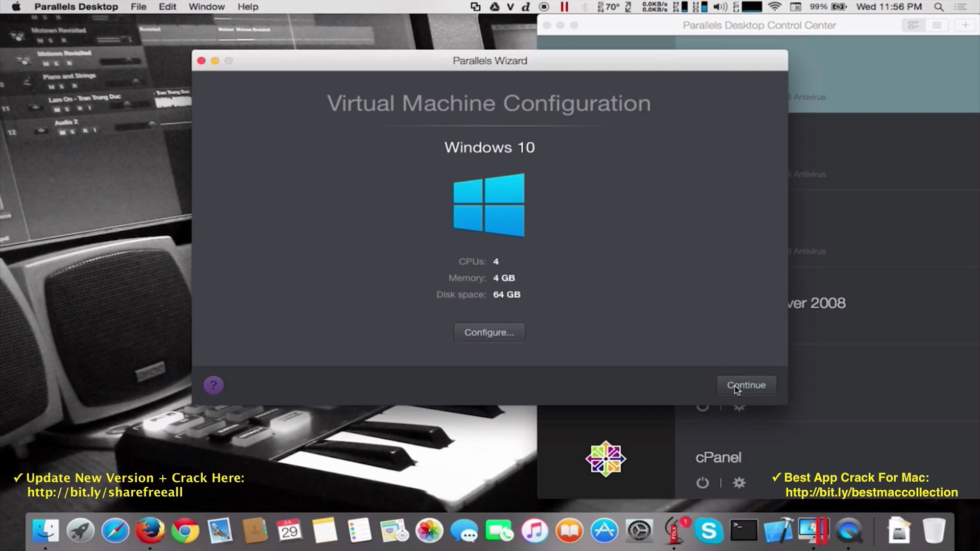Open the Window menu
Viewport: 980px width, 551px height.
(206, 7)
